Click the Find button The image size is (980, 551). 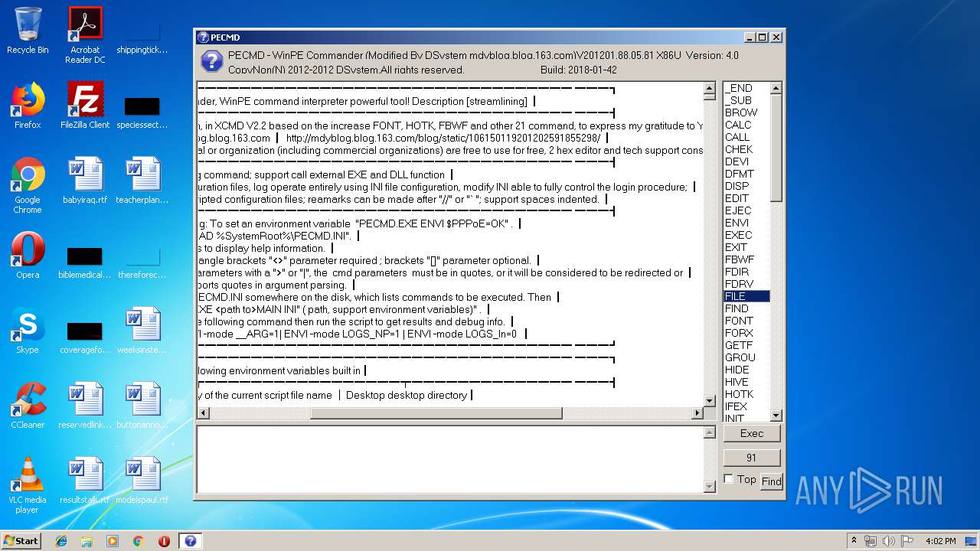[x=771, y=481]
